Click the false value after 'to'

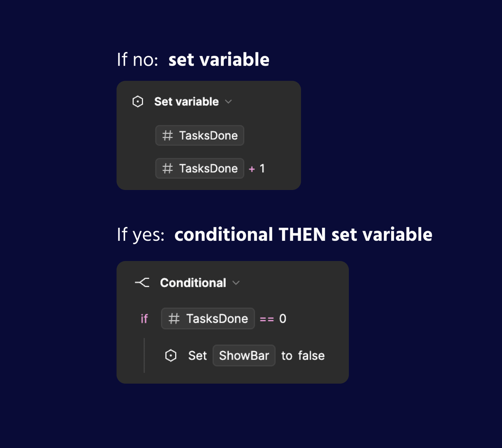[x=311, y=355]
